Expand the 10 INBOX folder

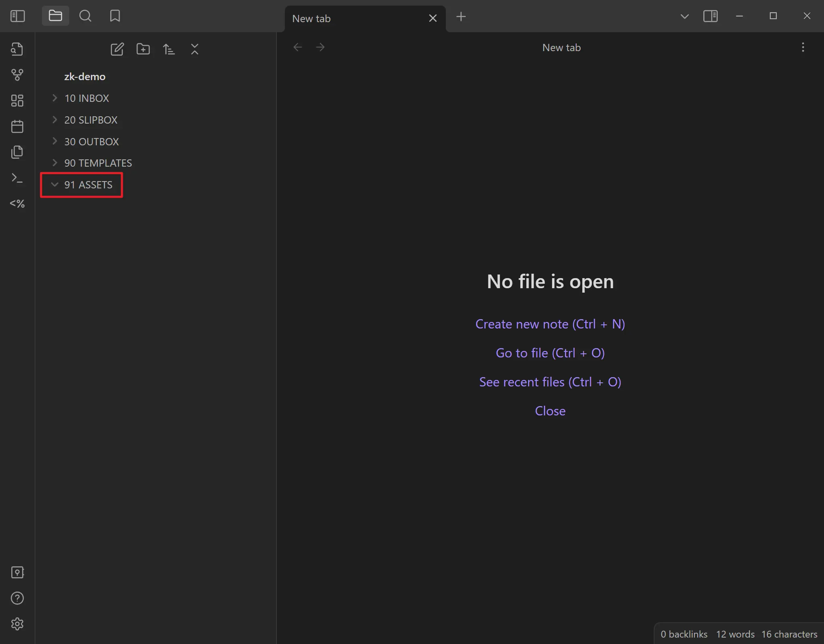87,98
